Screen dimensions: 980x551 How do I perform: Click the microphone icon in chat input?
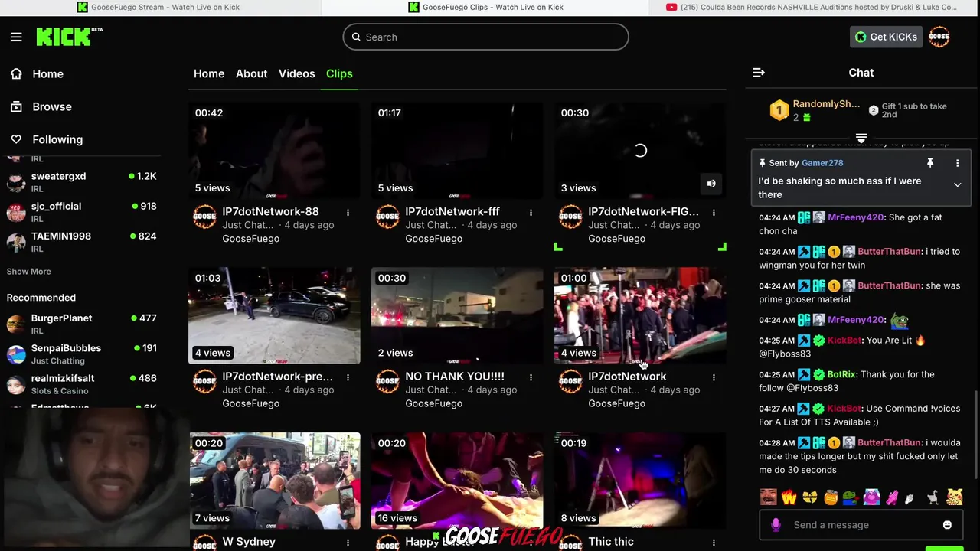coord(776,525)
